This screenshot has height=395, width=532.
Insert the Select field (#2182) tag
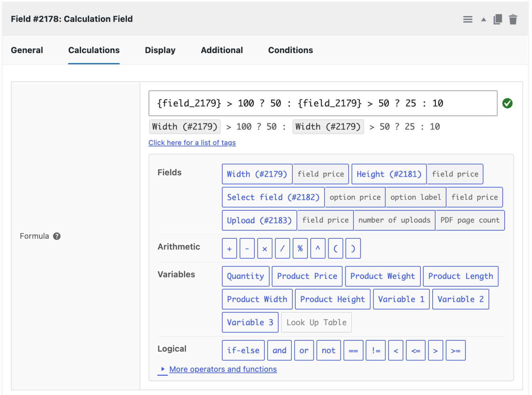click(273, 197)
